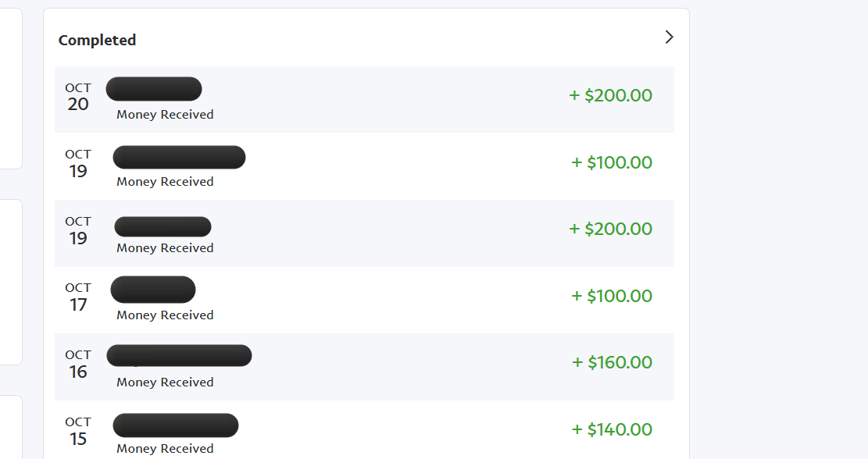Open redacted sender name beside Oct 19 $200.00 payment

[x=163, y=226]
